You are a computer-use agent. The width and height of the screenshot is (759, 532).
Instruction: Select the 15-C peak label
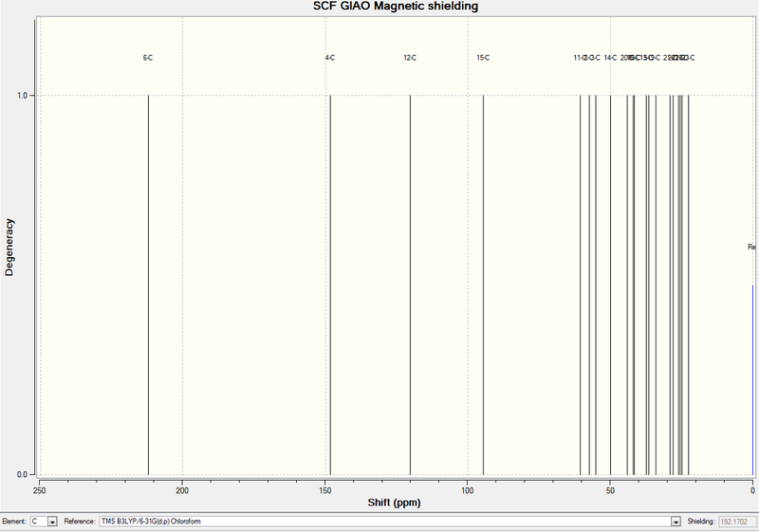pos(483,58)
